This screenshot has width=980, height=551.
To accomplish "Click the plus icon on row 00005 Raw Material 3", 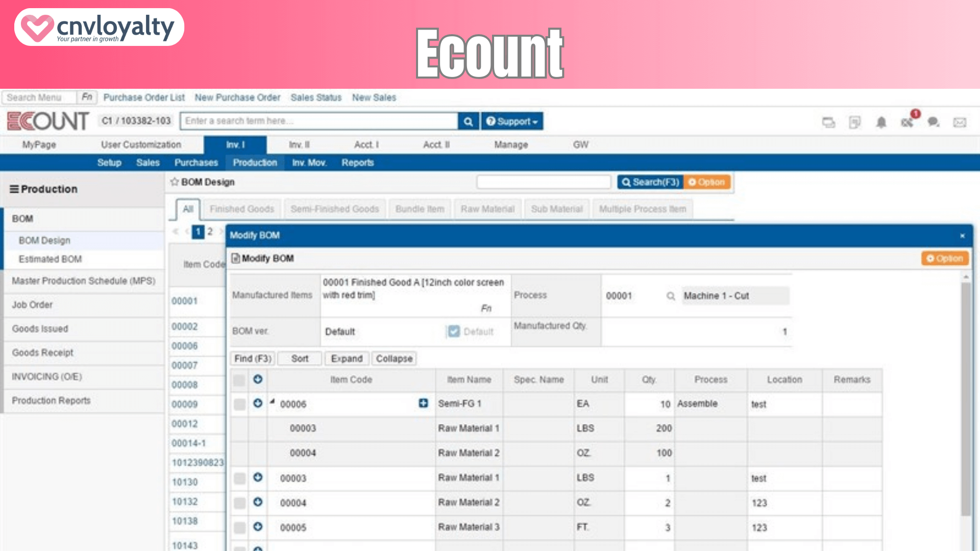I will coord(258,526).
